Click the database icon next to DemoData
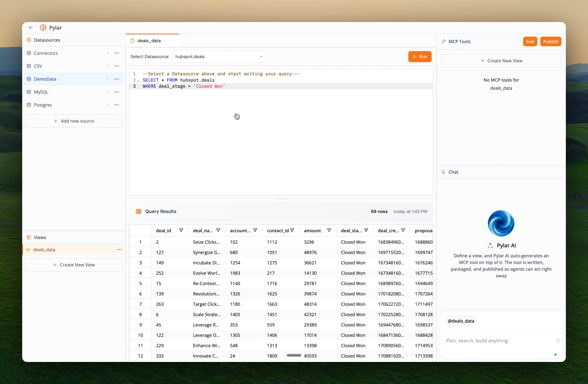 pyautogui.click(x=29, y=79)
